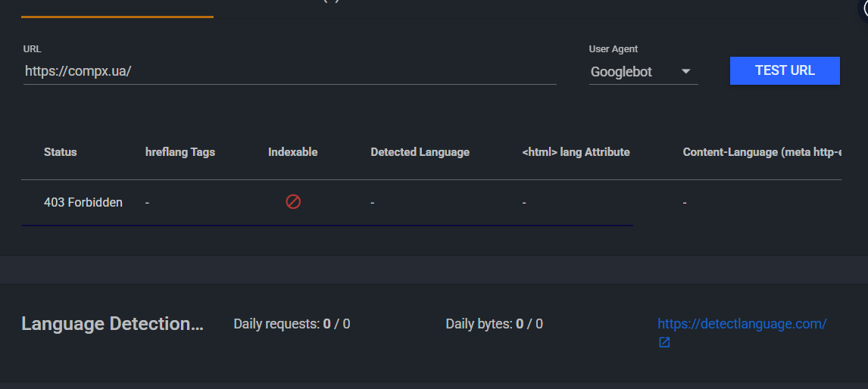Image resolution: width=868 pixels, height=389 pixels.
Task: Click the external link icon below detectlanguage URL
Action: coord(664,343)
